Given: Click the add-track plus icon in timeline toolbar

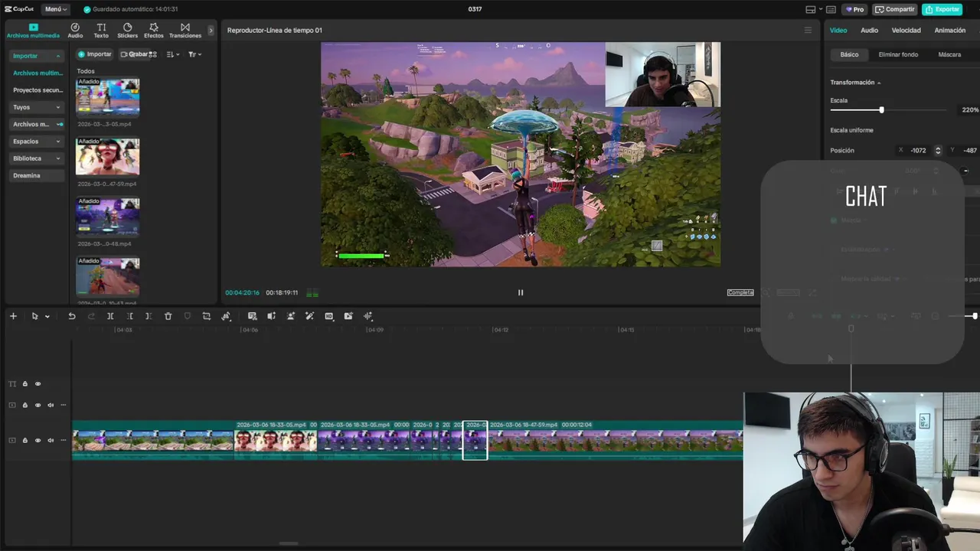Looking at the screenshot, I should (x=13, y=316).
